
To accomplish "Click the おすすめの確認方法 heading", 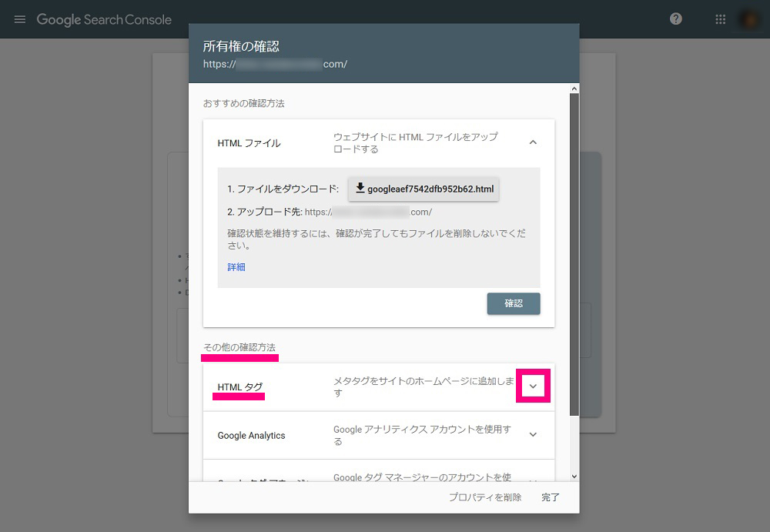I will pos(243,104).
